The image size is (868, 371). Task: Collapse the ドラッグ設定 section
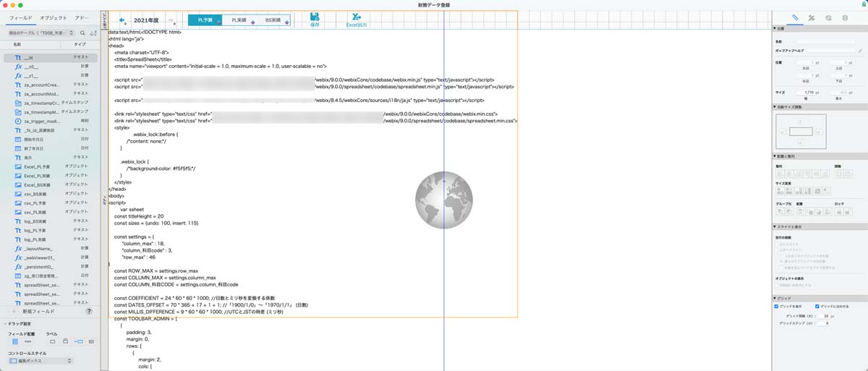coord(4,323)
